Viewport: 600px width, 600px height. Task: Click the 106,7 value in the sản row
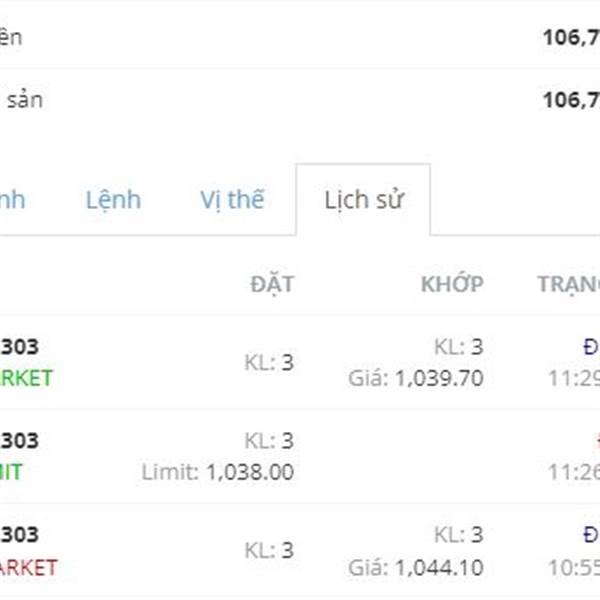pyautogui.click(x=571, y=100)
